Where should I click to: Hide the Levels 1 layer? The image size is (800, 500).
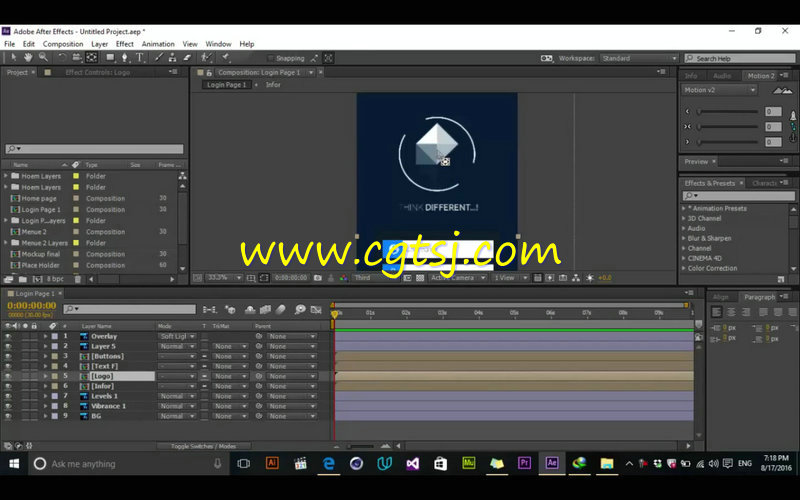[8, 396]
